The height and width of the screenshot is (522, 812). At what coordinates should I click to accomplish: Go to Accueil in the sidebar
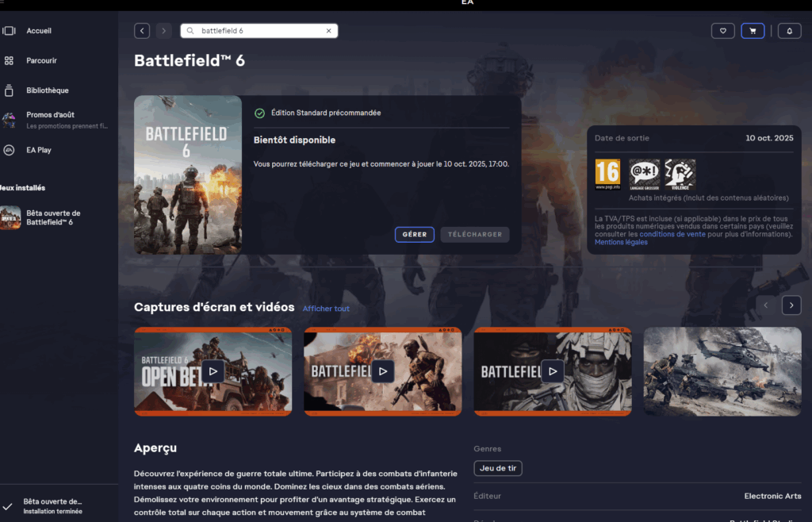(39, 31)
